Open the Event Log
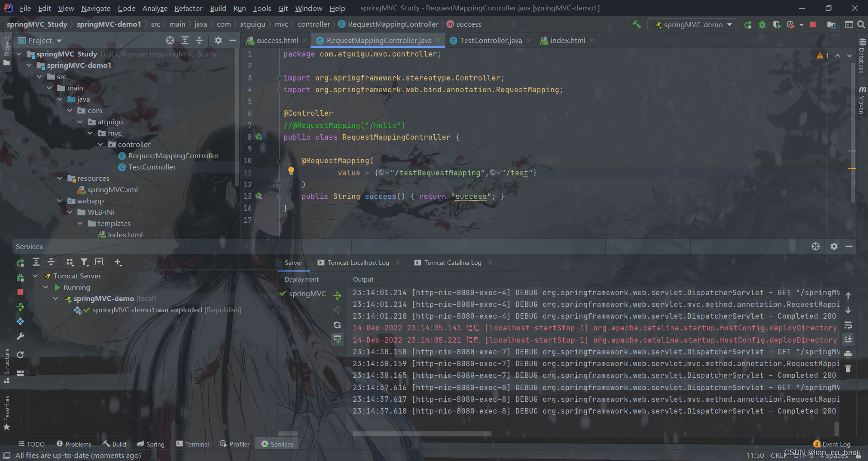The image size is (868, 461). 832,444
